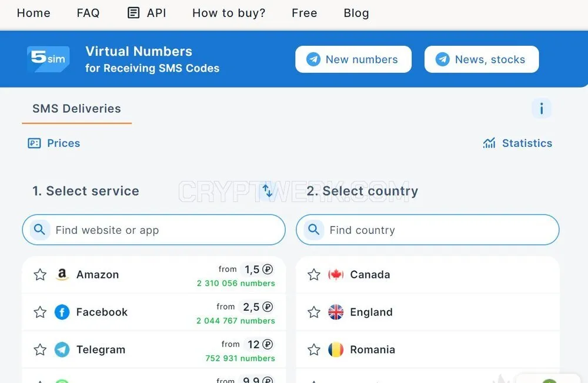The image size is (588, 383).
Task: Star England as favorite country
Action: [x=314, y=312]
